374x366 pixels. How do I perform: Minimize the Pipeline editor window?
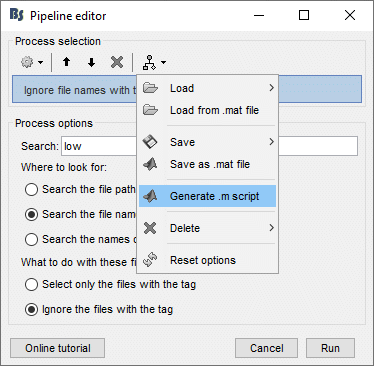click(x=259, y=15)
